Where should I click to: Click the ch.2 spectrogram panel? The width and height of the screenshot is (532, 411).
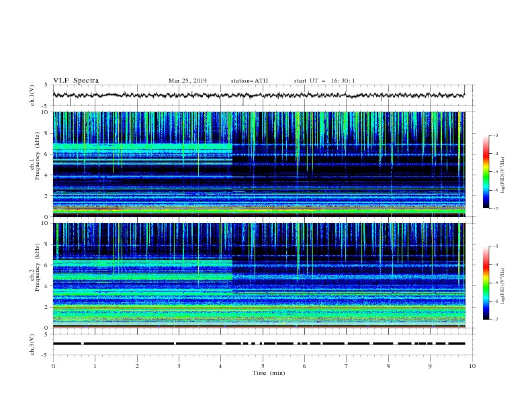click(x=259, y=275)
